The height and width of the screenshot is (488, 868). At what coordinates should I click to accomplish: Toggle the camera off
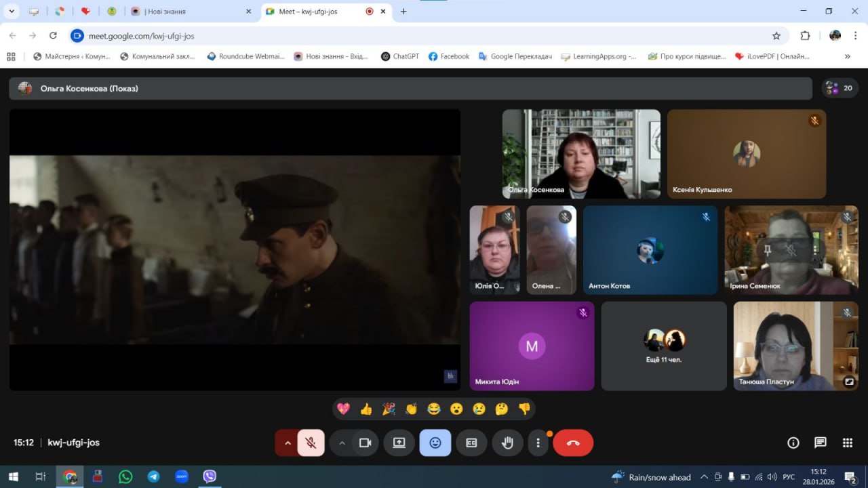[x=365, y=443]
